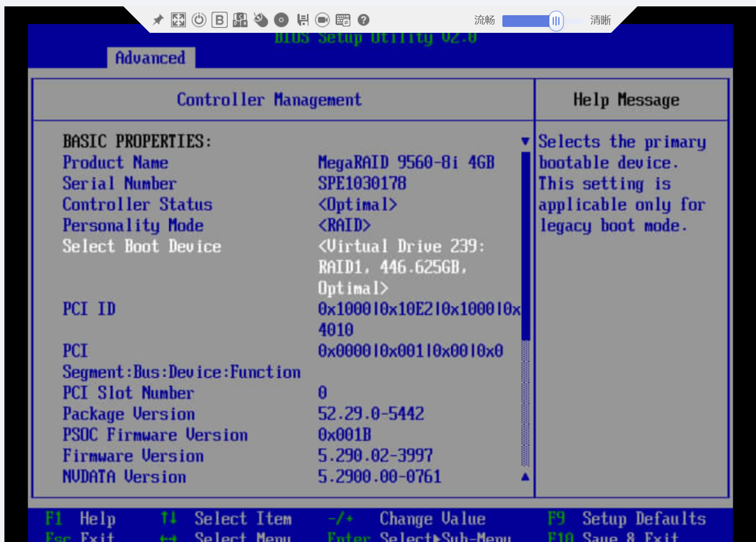756x542 pixels.
Task: Click the NVDATA value 5.2900.00-0761
Action: 380,477
